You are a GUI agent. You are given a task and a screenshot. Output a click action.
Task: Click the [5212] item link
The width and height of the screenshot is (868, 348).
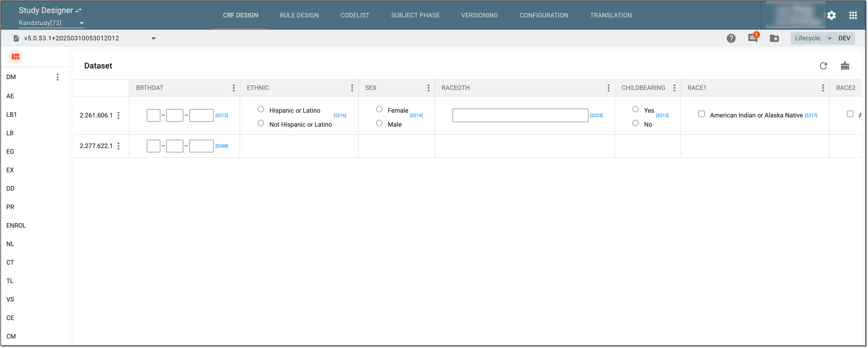[222, 115]
